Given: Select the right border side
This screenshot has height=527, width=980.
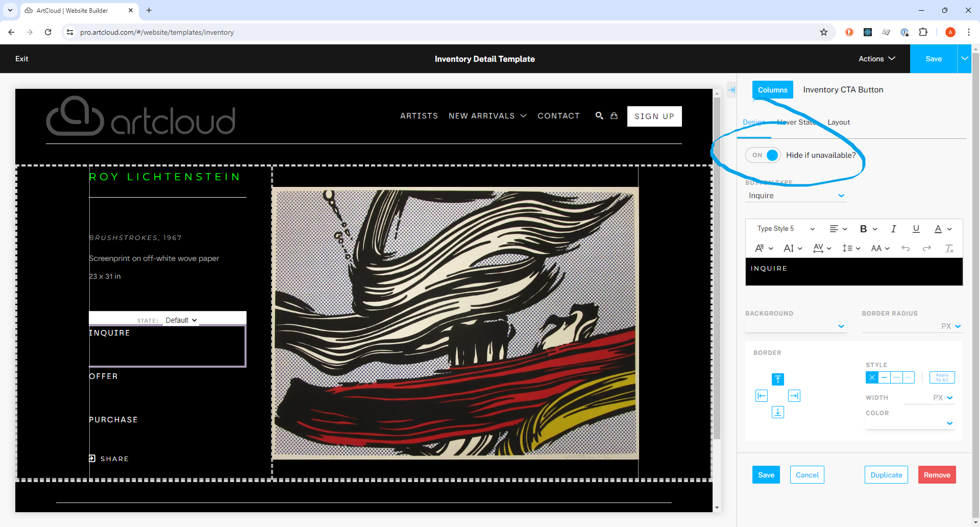Looking at the screenshot, I should click(794, 396).
